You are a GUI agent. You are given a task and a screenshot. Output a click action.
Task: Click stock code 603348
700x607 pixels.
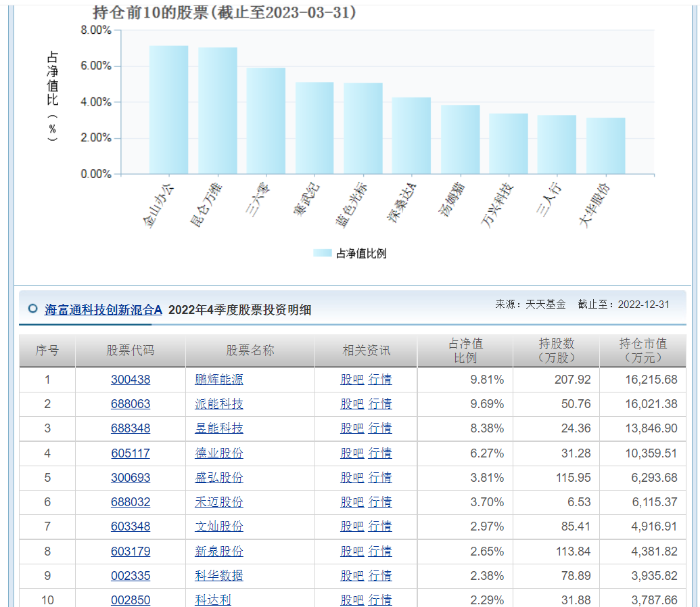131,526
